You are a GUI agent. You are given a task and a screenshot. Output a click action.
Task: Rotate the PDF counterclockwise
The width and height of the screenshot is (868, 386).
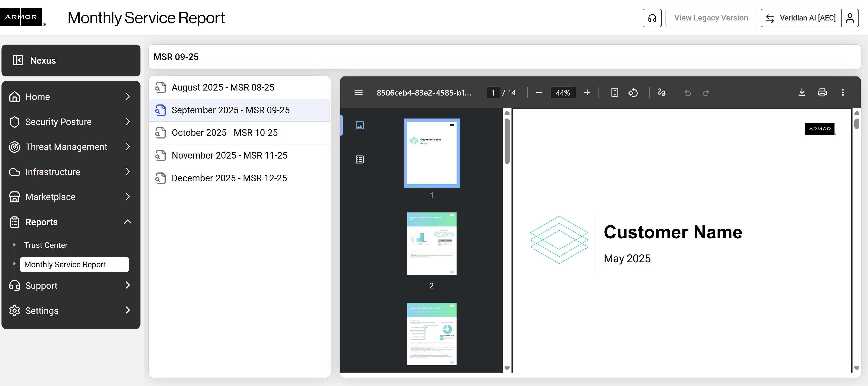633,93
